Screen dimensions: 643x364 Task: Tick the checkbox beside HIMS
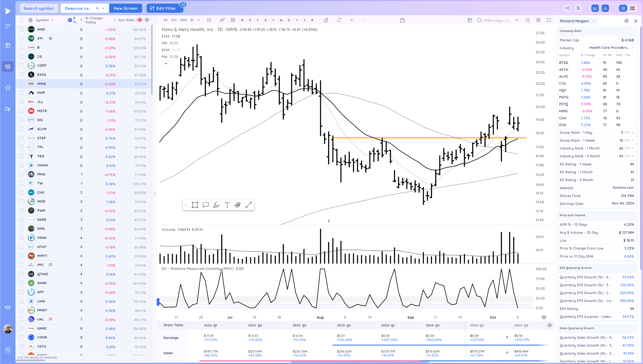[x=22, y=84]
